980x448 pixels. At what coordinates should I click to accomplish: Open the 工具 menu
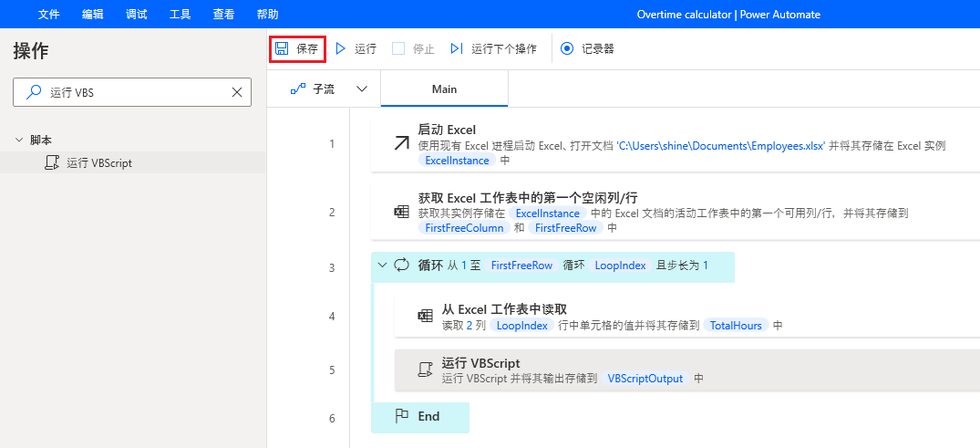(x=180, y=14)
